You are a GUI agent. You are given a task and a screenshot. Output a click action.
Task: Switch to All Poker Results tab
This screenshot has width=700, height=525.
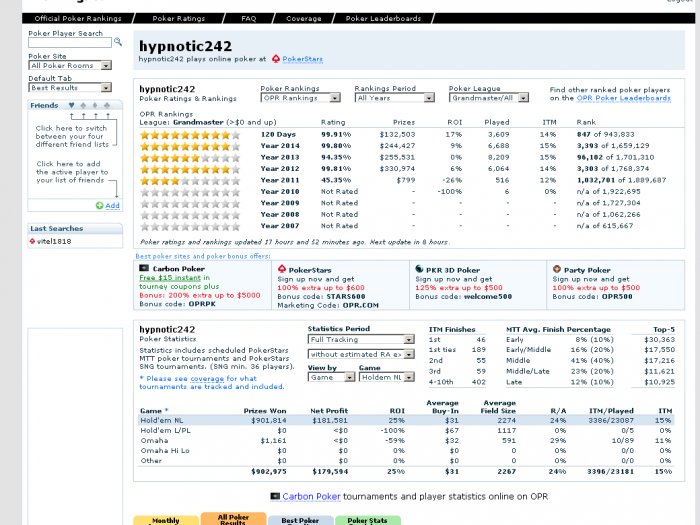(233, 519)
